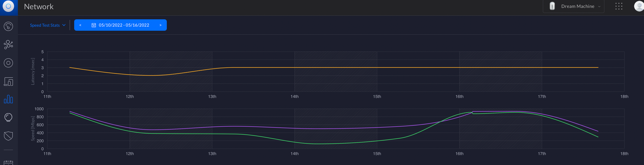Open the 05/10/2022 - 05/16/2022 date picker
The image size is (644, 165).
coord(120,25)
